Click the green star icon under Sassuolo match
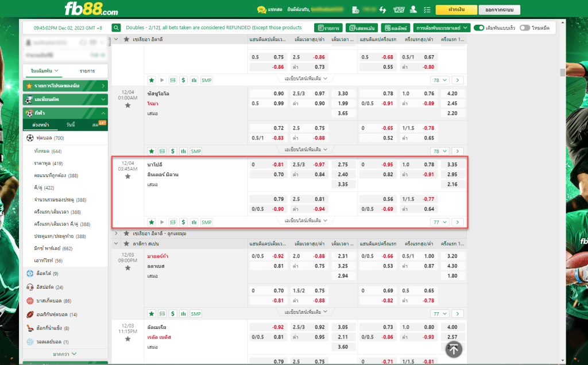Image resolution: width=588 pixels, height=365 pixels. click(x=152, y=151)
